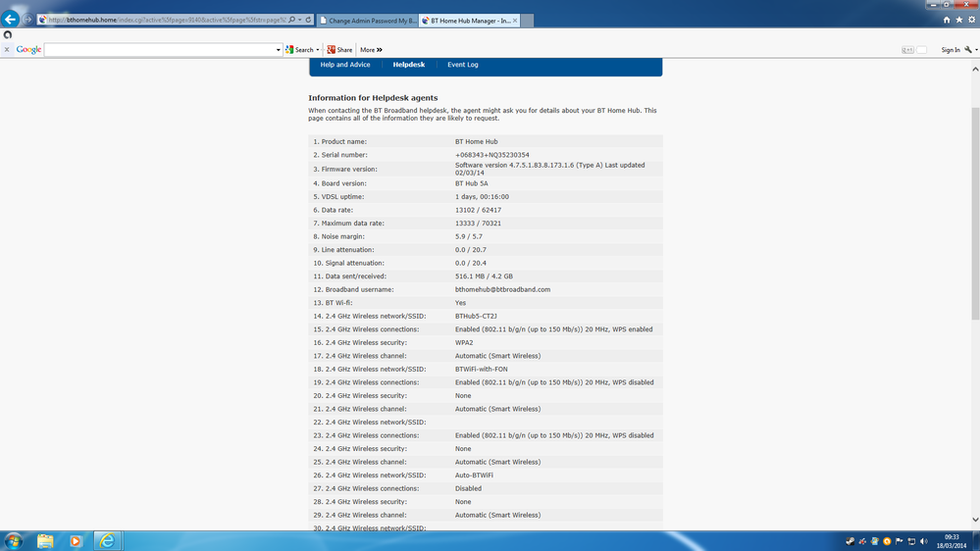Go back with the browser back arrow
980x551 pixels.
10,19
